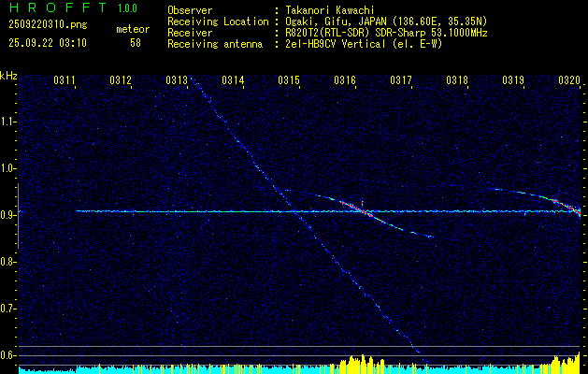Click the 0.7 kHz axis label
Screen dimensions: 588x374
[x=8, y=309]
